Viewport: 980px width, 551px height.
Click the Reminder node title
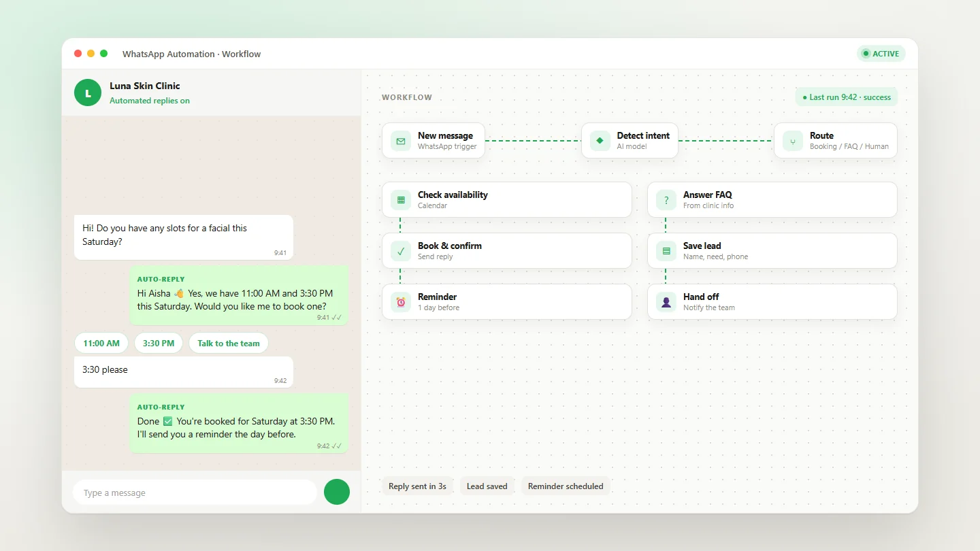pos(437,297)
